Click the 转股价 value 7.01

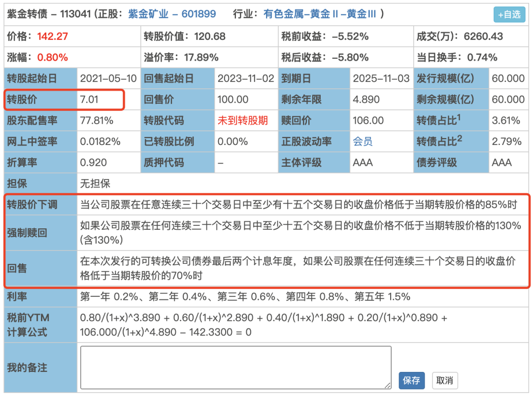89,100
